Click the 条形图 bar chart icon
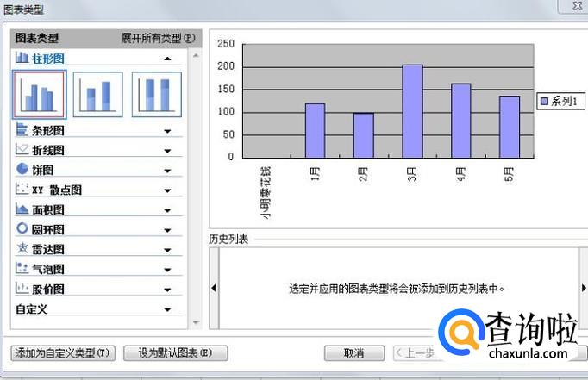Viewport: 588px width, 380px height. click(x=22, y=129)
